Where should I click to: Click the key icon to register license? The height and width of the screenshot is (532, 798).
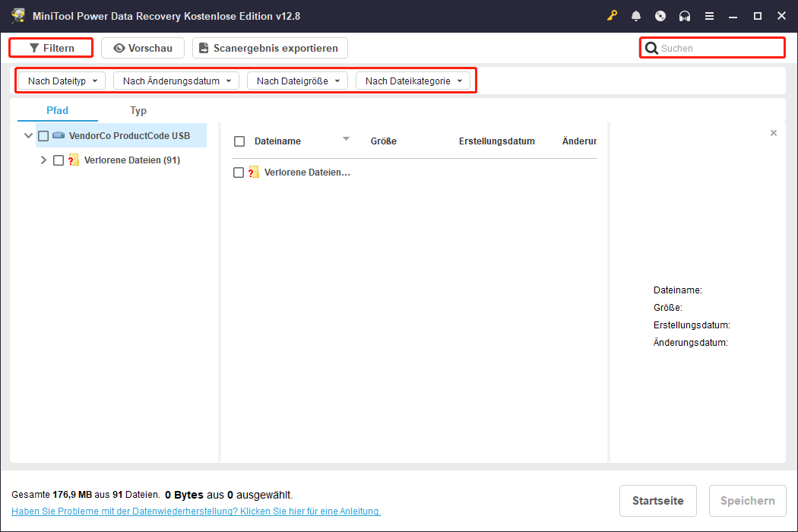point(613,16)
